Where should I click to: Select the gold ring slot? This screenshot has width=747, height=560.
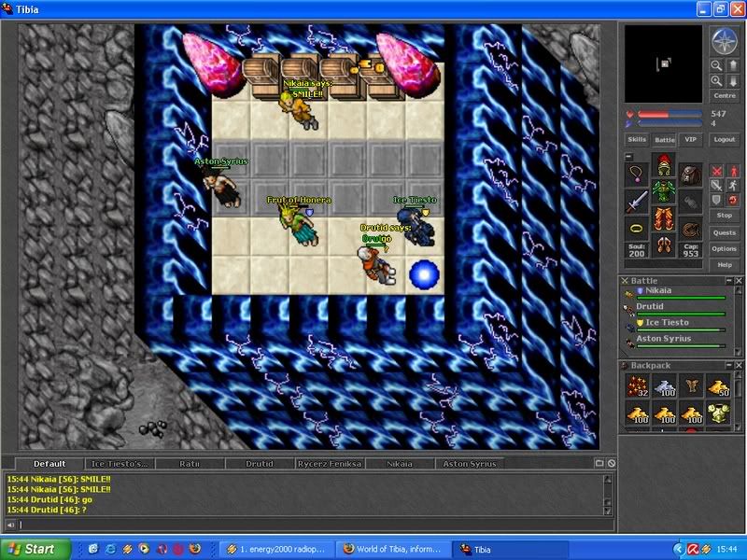(x=637, y=229)
